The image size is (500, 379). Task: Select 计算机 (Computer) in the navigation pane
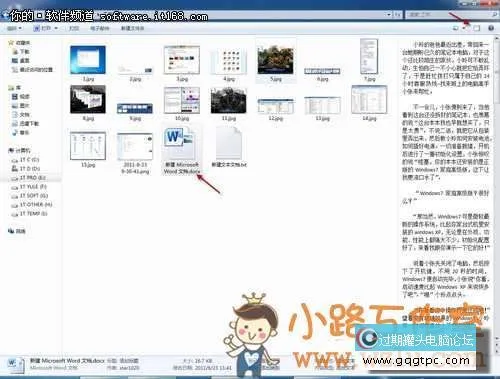point(19,151)
